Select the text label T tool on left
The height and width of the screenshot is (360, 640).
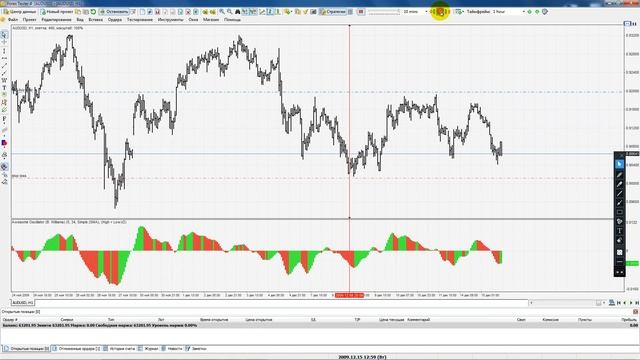click(4, 88)
